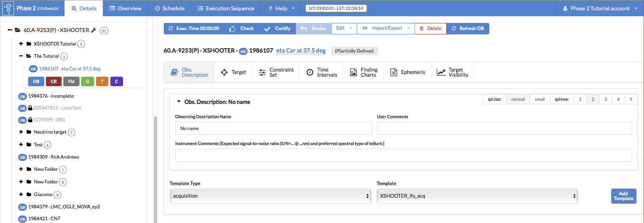
Task: Expand the Neutrino target folder
Action: tap(21, 132)
